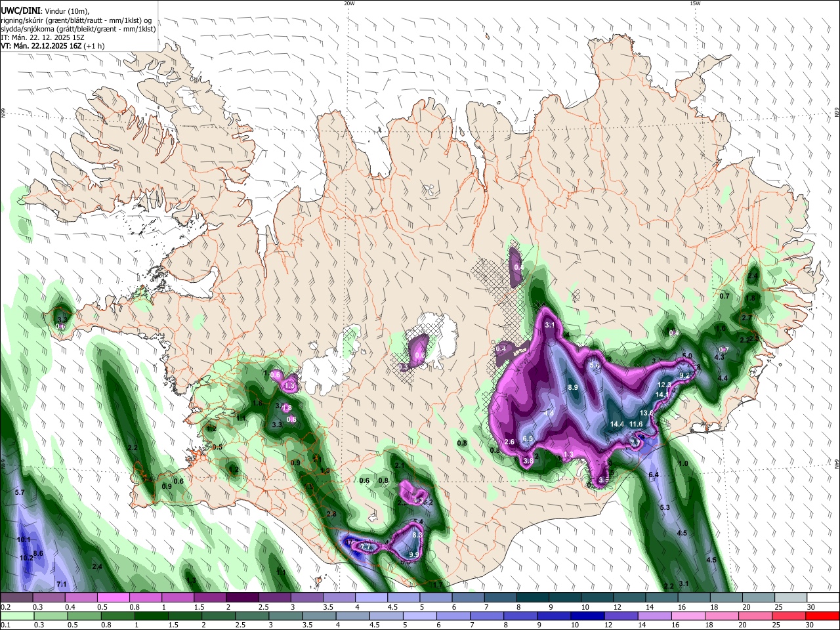This screenshot has width=840, height=630.
Task: Click the UWC/DINI title text
Action: click(x=20, y=10)
